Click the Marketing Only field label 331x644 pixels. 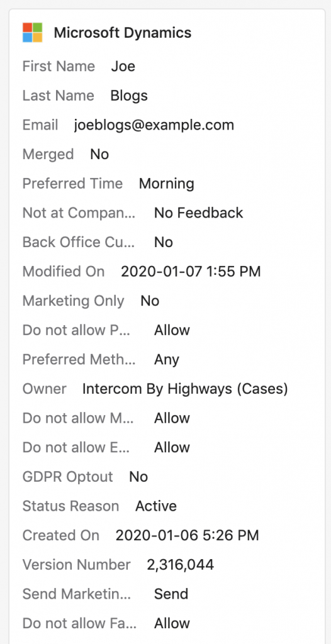[x=73, y=301]
